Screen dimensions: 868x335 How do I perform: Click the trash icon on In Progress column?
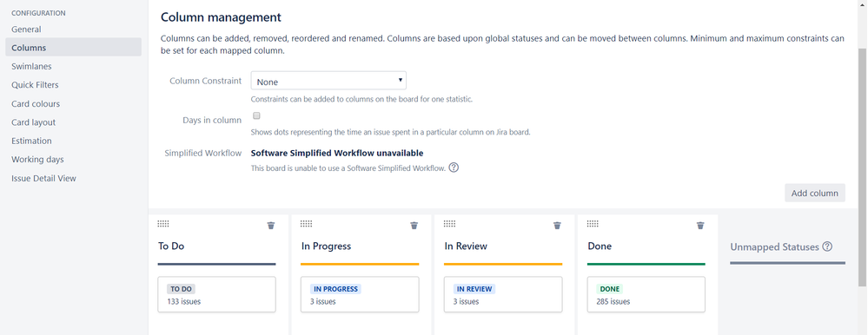point(414,225)
